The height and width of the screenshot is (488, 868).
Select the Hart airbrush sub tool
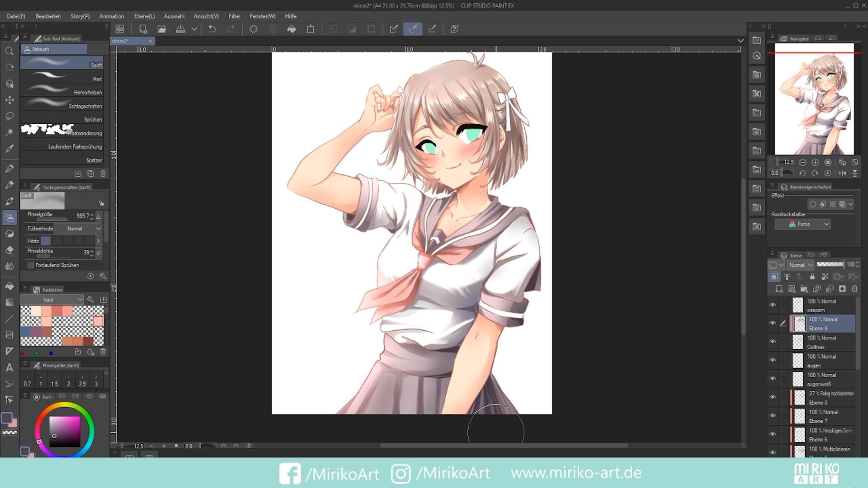click(x=61, y=76)
